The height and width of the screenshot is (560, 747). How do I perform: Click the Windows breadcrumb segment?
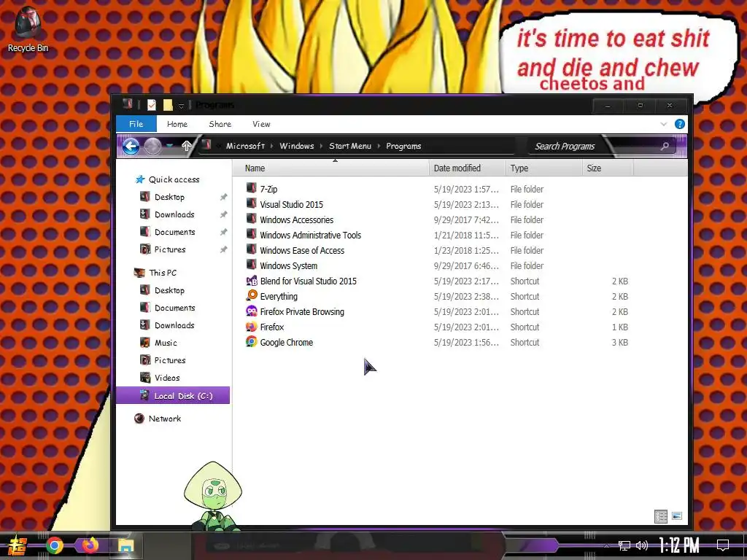pyautogui.click(x=297, y=146)
